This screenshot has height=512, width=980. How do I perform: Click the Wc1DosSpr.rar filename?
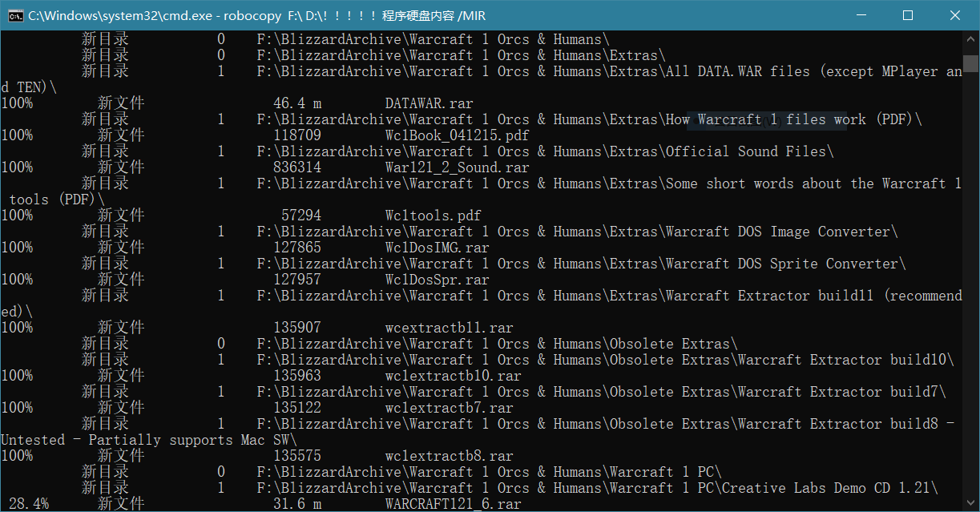click(x=437, y=280)
